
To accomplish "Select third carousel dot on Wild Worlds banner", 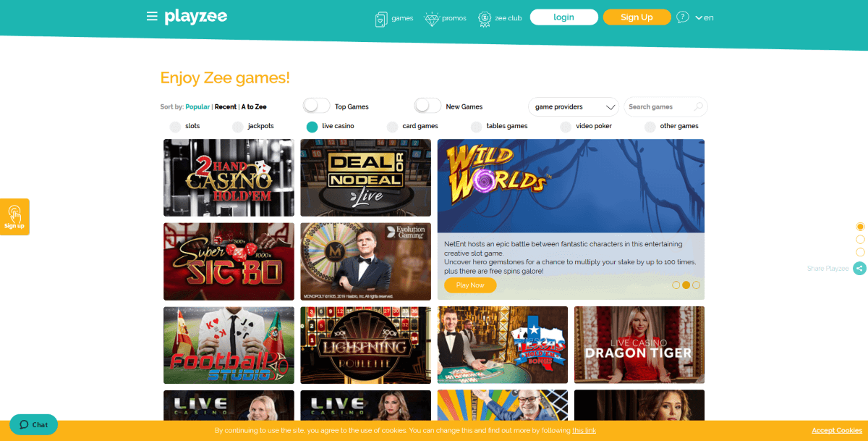I will coord(697,285).
